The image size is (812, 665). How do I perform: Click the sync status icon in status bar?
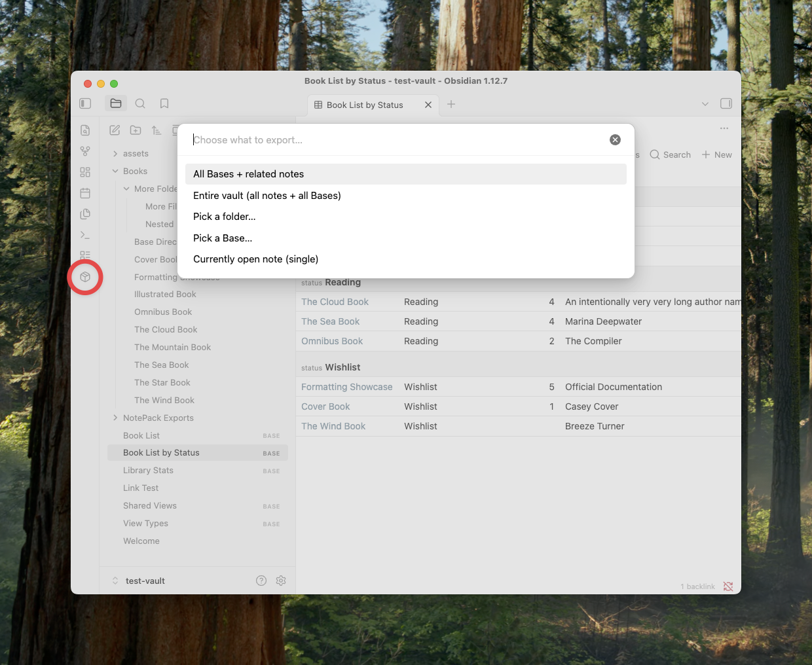tap(728, 586)
